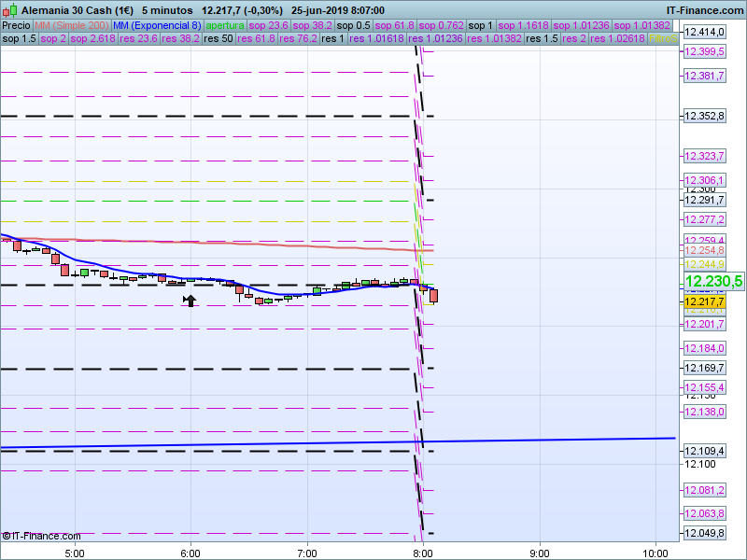Open the 5 minutos timeframe selector
747x560 pixels.
(x=167, y=9)
